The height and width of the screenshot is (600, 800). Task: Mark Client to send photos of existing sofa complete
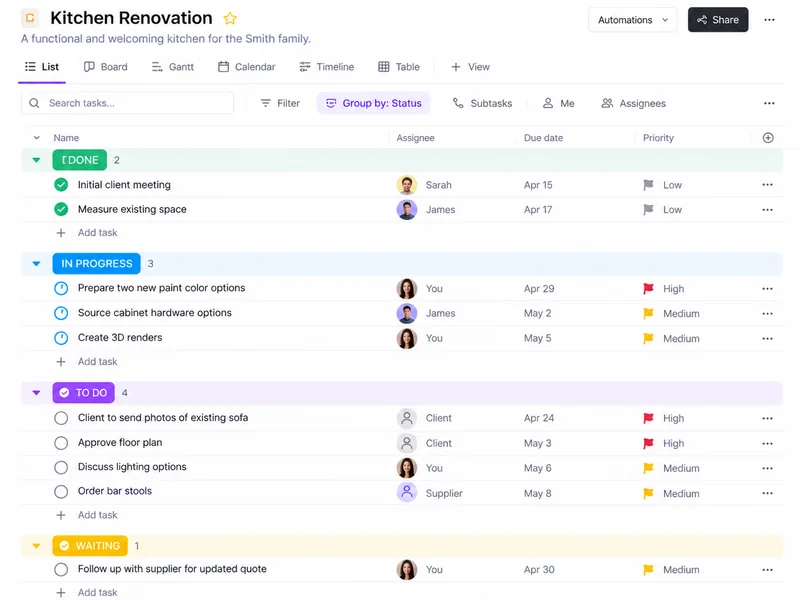(61, 418)
